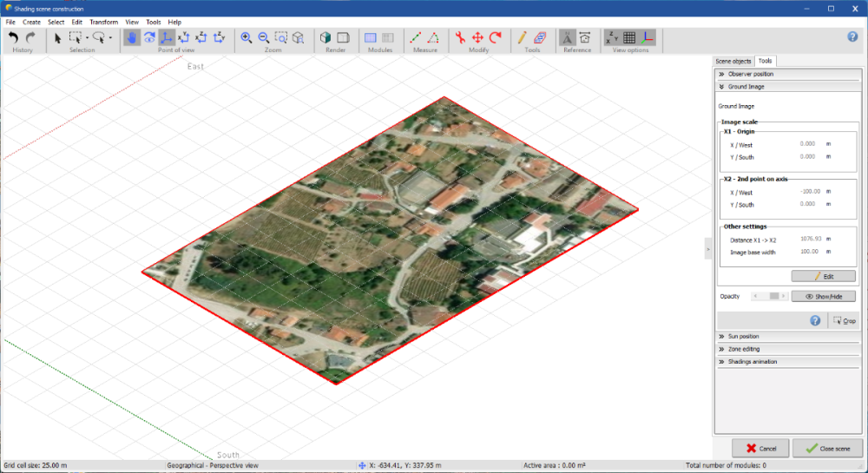Viewport: 868px width, 473px height.
Task: Select the yellow pencil tool
Action: (x=522, y=37)
